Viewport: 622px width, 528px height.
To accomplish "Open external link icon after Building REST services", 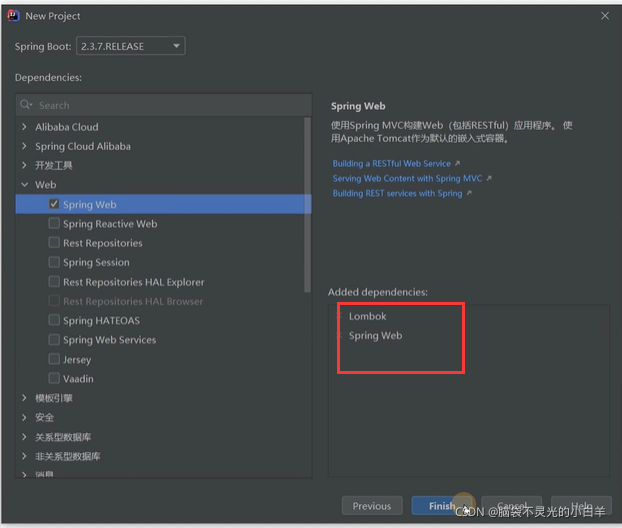I will click(469, 193).
